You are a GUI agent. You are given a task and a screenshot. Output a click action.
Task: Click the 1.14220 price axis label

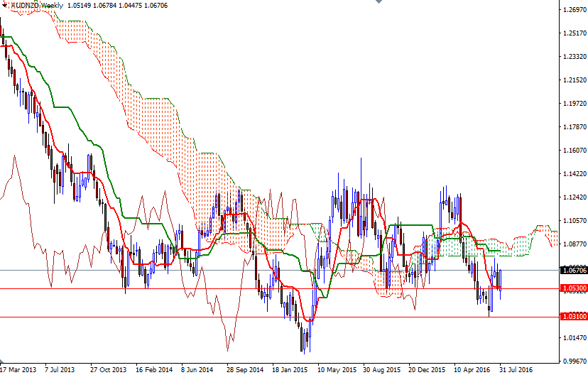click(x=575, y=174)
